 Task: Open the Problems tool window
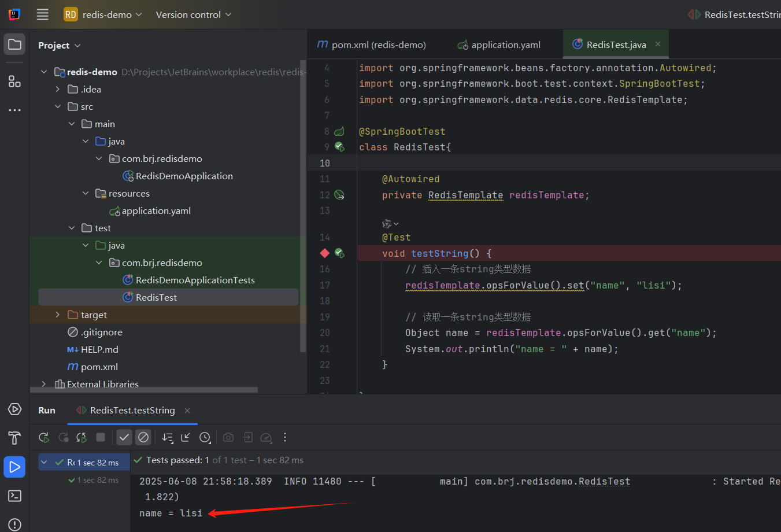click(x=14, y=524)
